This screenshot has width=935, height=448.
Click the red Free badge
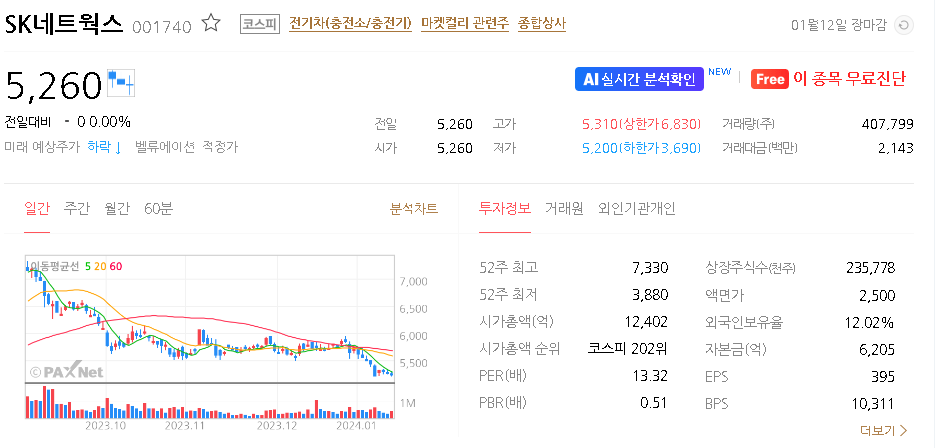770,79
